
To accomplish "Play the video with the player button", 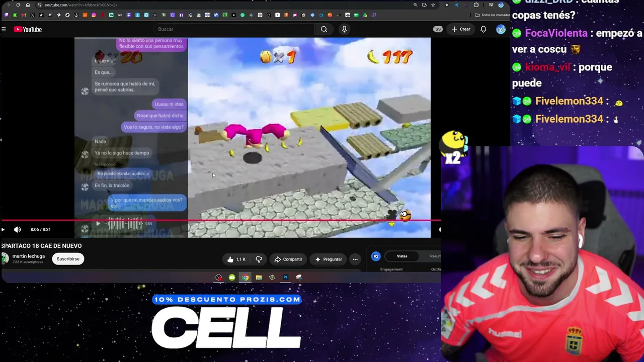I will (3, 230).
